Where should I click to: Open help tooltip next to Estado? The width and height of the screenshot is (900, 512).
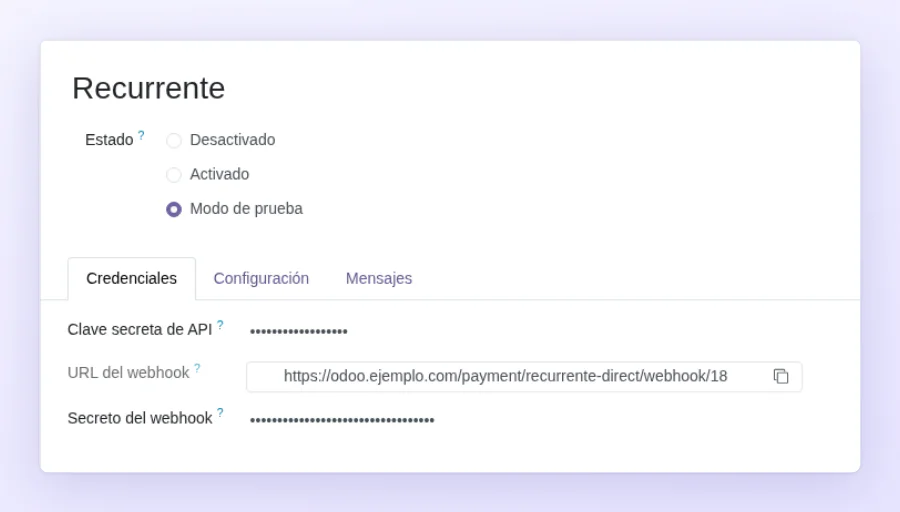point(141,135)
